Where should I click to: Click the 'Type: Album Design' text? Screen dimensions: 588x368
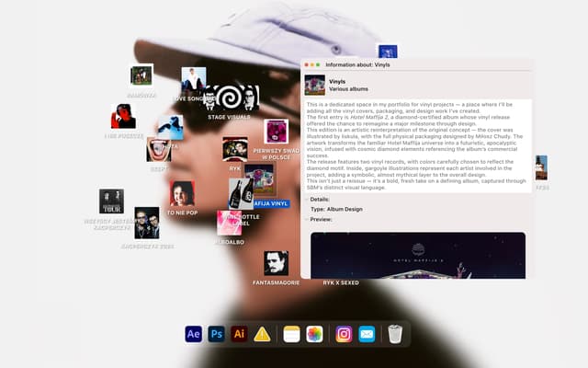pyautogui.click(x=337, y=209)
